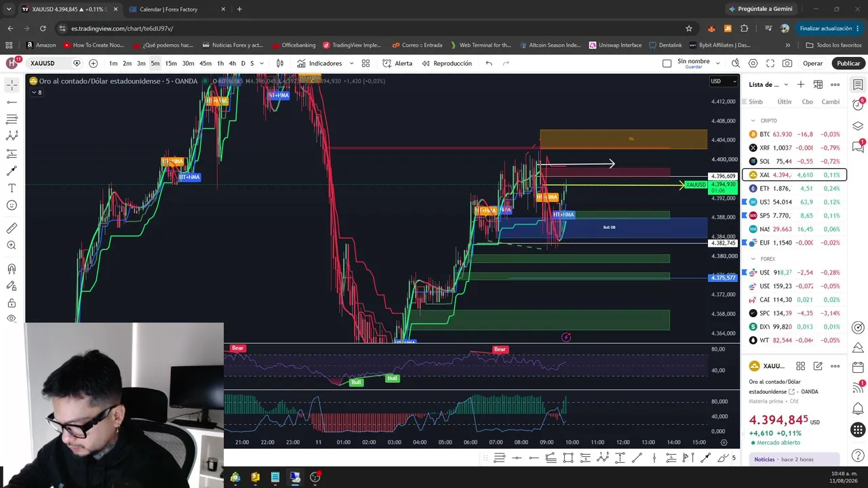Take a chart snapshot with camera icon

click(x=787, y=63)
